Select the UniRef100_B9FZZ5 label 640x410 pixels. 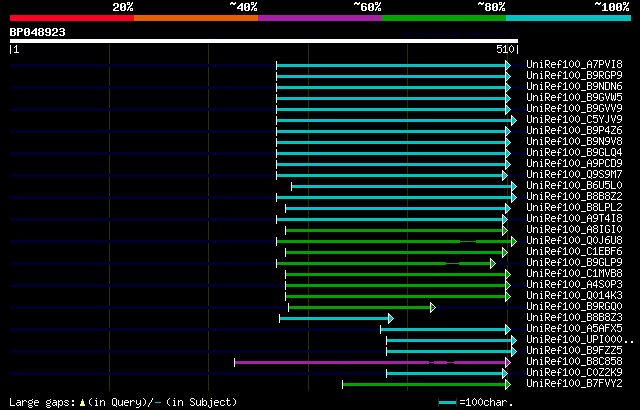[x=574, y=351]
